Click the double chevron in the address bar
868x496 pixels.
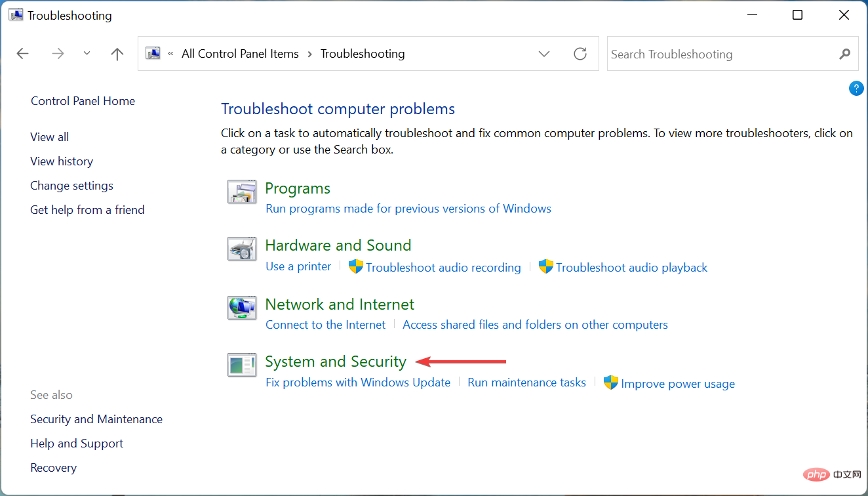pyautogui.click(x=171, y=54)
